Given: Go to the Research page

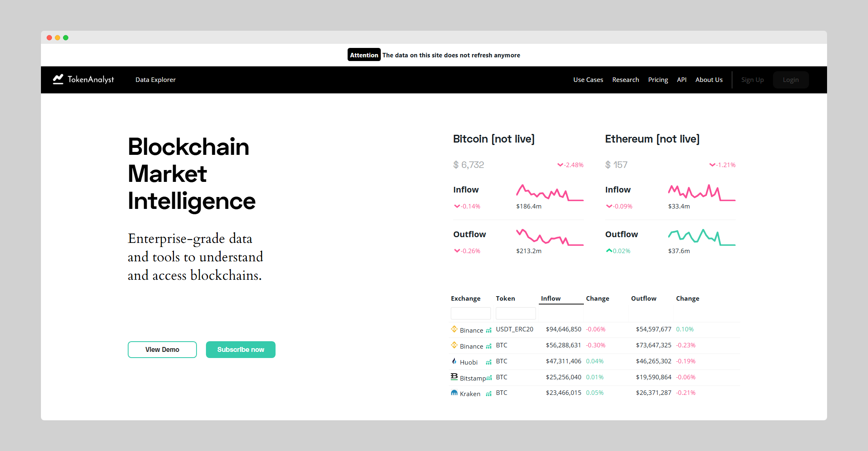Looking at the screenshot, I should 625,80.
